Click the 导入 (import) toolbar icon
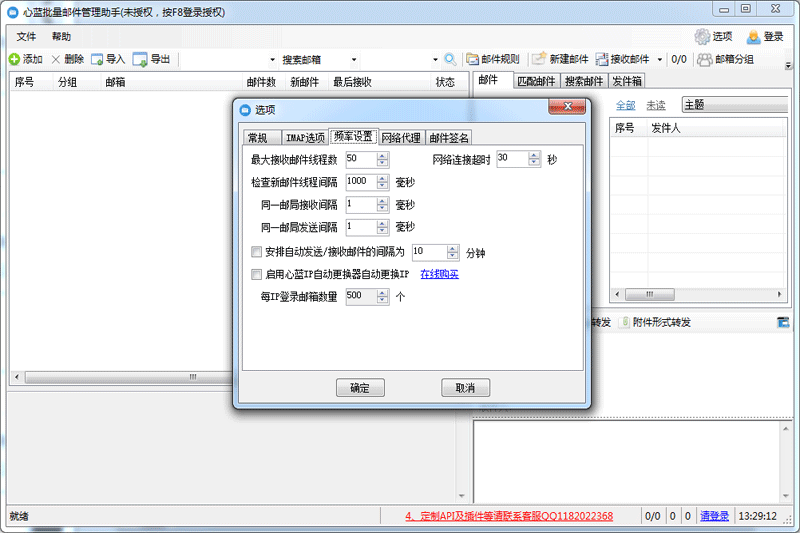This screenshot has width=800, height=533. [x=97, y=60]
